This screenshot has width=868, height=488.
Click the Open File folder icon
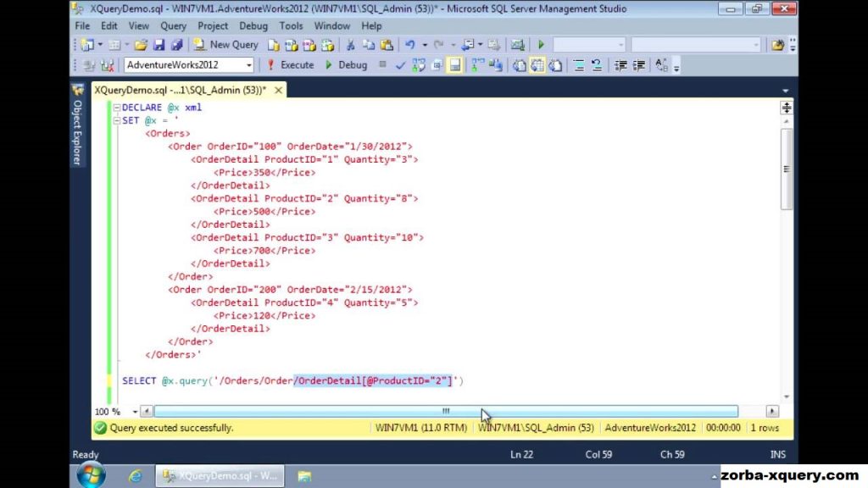(x=141, y=45)
